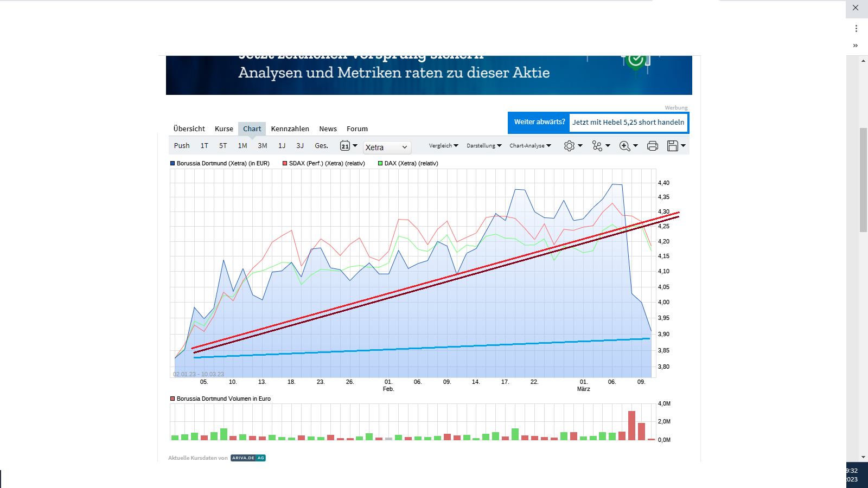Expand arrow next to calendar icon

355,146
